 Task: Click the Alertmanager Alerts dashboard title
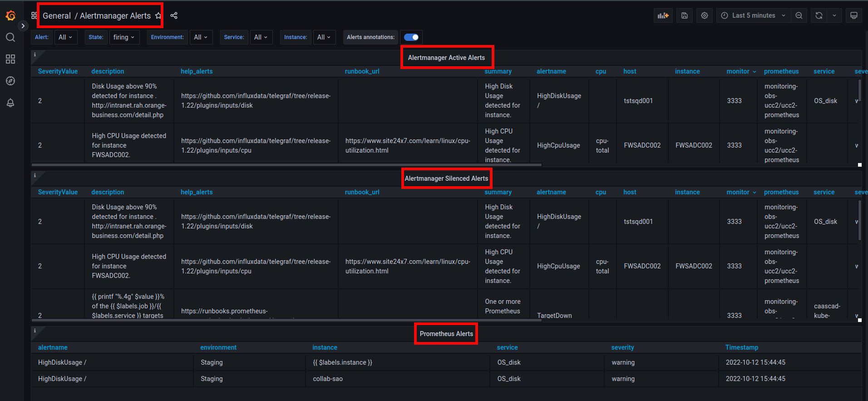(x=115, y=16)
